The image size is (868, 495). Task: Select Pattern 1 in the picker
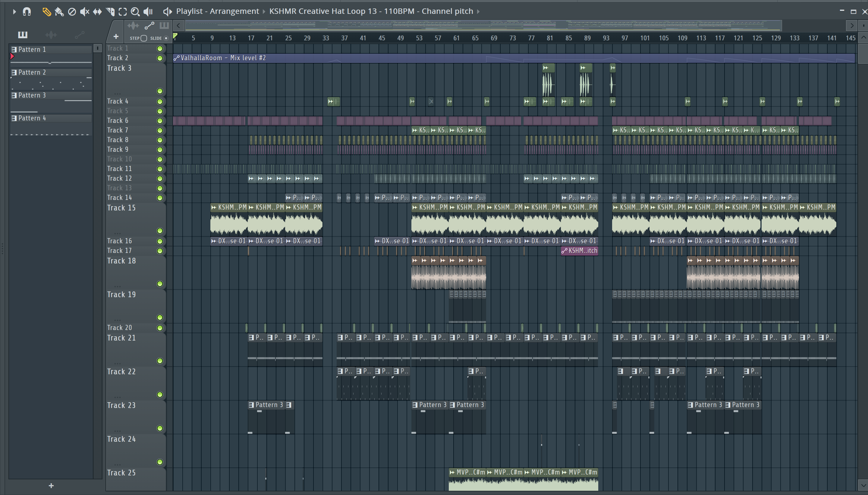(51, 49)
